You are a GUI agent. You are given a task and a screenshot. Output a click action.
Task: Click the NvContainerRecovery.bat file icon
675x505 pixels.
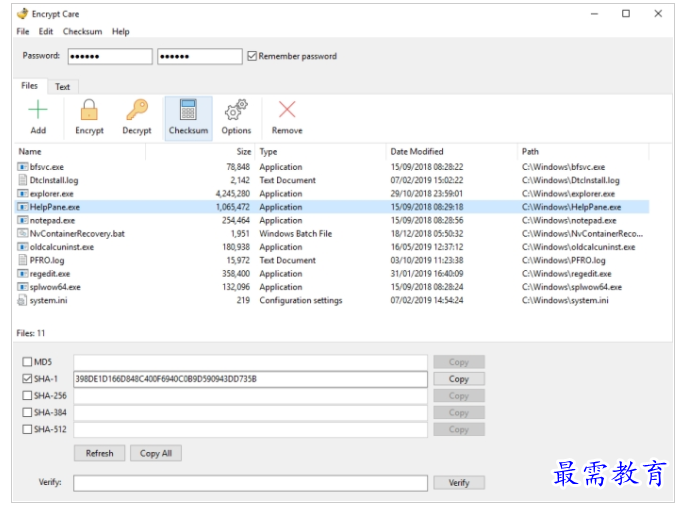pyautogui.click(x=22, y=233)
